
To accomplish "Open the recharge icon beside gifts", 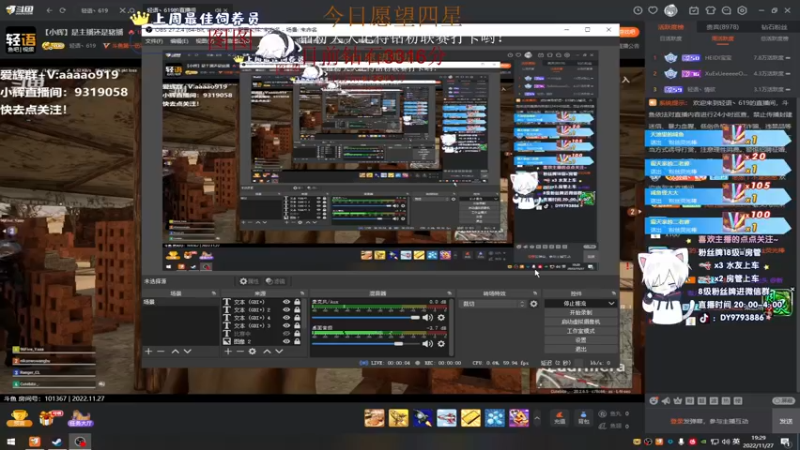I will pyautogui.click(x=560, y=417).
